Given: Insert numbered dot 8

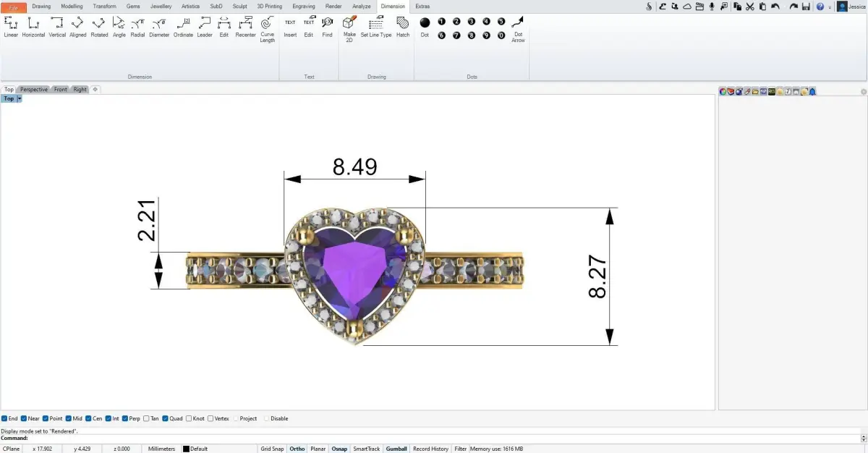Looking at the screenshot, I should pos(472,35).
